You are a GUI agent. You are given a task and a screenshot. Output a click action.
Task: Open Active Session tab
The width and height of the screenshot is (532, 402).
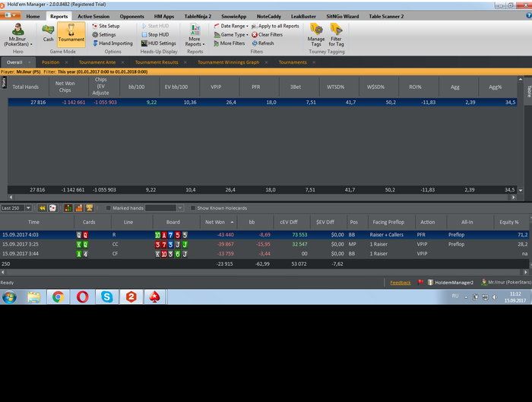coord(93,16)
